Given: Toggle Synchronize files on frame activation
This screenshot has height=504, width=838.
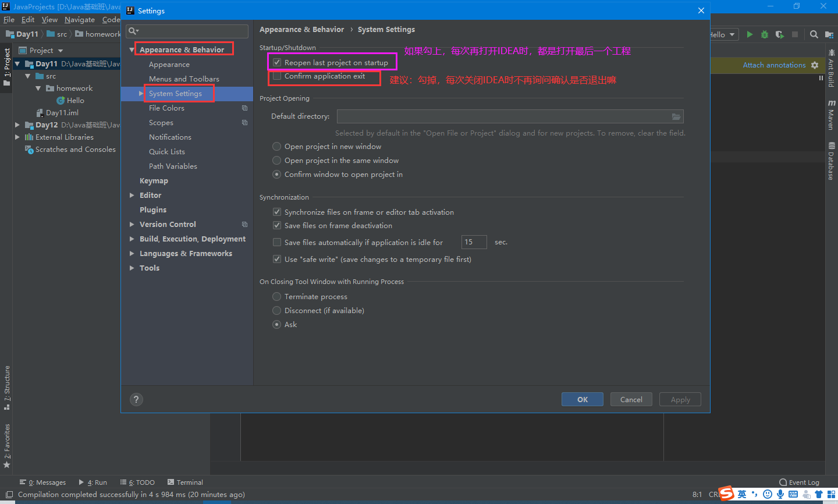Looking at the screenshot, I should 277,212.
